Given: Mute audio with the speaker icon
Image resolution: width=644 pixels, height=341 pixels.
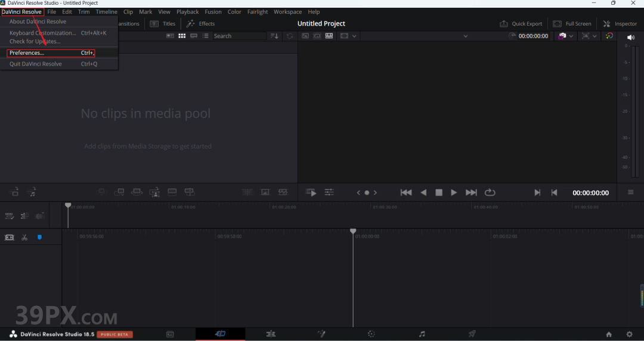Looking at the screenshot, I should tap(631, 38).
